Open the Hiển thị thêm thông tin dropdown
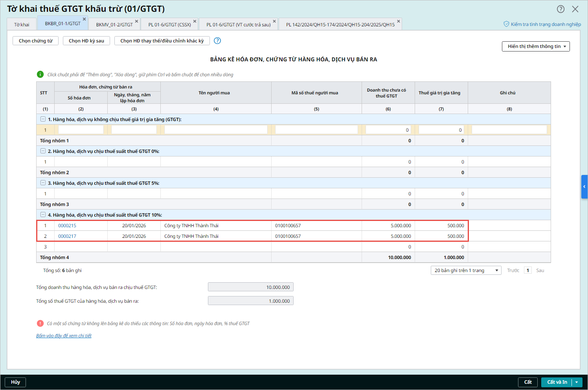 (535, 46)
